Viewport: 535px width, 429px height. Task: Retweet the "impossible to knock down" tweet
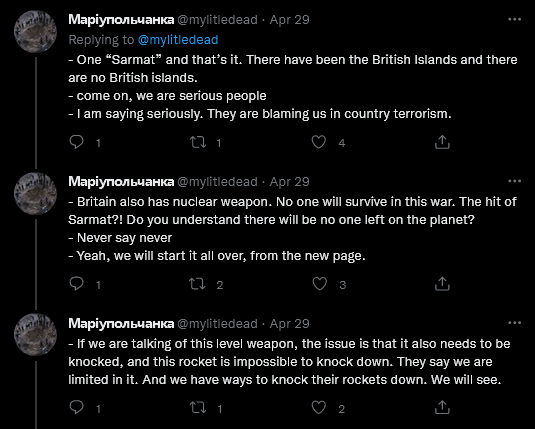coord(198,407)
